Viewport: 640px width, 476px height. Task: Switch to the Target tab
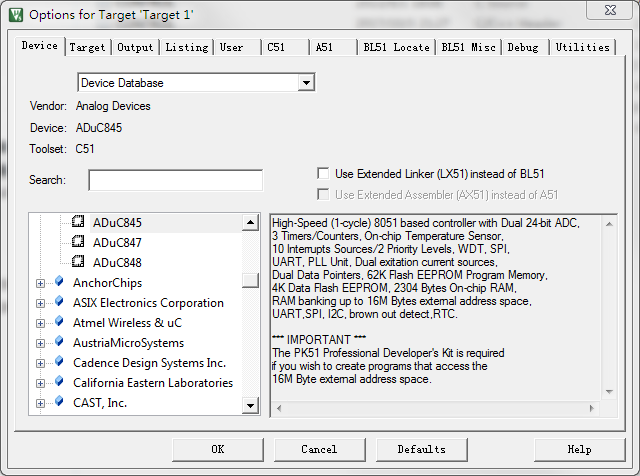point(87,47)
